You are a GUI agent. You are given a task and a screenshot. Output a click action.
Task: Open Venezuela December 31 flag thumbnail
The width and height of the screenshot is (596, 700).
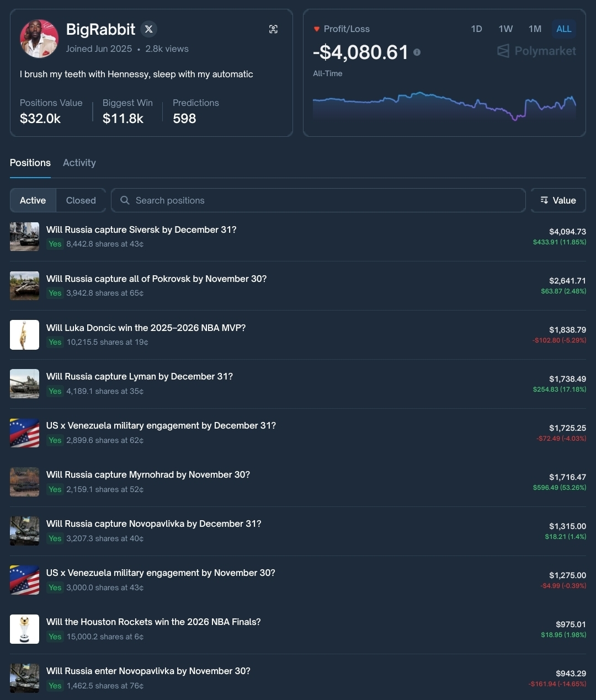tap(24, 433)
